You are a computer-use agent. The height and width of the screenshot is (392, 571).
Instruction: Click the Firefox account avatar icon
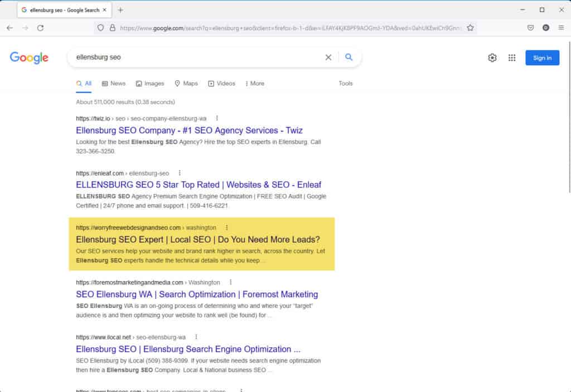pos(545,28)
